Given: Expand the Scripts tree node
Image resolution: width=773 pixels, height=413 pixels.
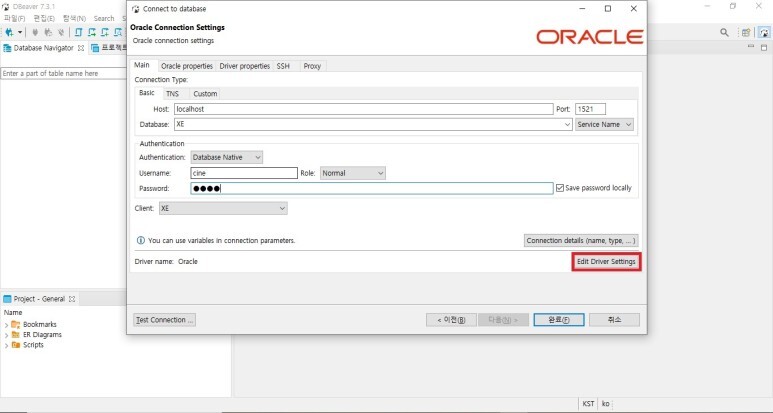Looking at the screenshot, I should (x=6, y=345).
